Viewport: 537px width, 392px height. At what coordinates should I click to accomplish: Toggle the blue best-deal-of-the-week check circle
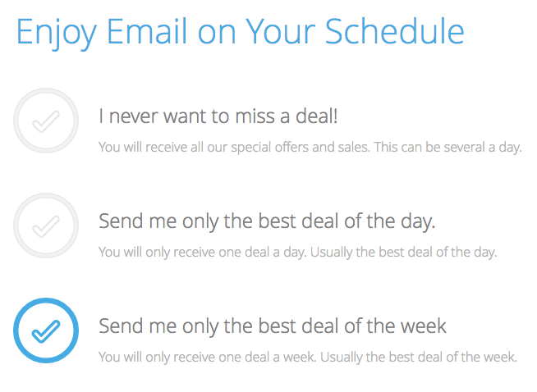click(46, 330)
